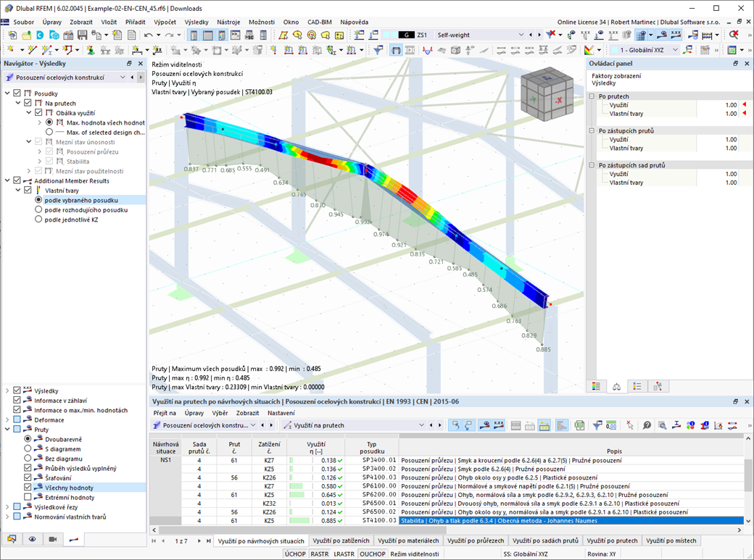The image size is (754, 560).
Task: Click the Využití factor value under Po prutech
Action: tap(731, 105)
